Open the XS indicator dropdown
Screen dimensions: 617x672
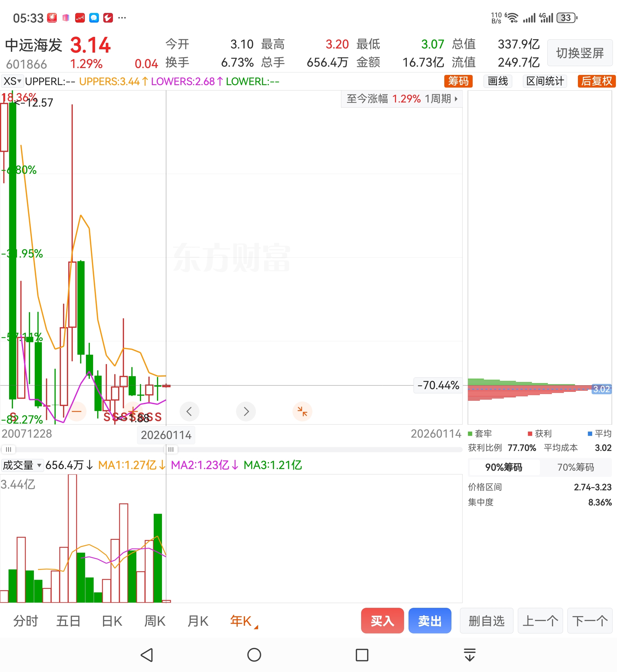coord(12,81)
